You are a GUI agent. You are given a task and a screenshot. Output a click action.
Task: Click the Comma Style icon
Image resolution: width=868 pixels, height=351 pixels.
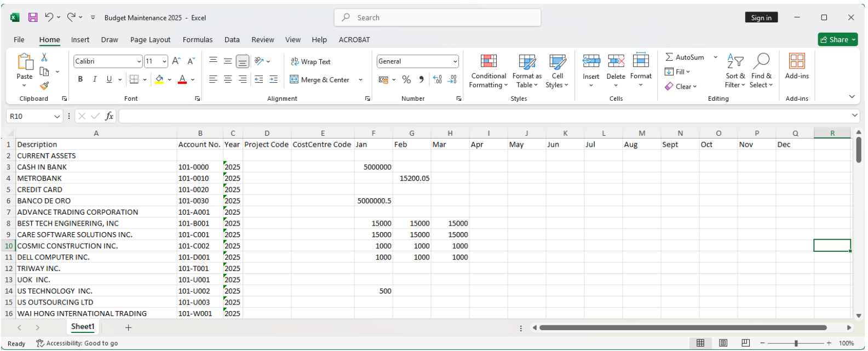pos(421,79)
